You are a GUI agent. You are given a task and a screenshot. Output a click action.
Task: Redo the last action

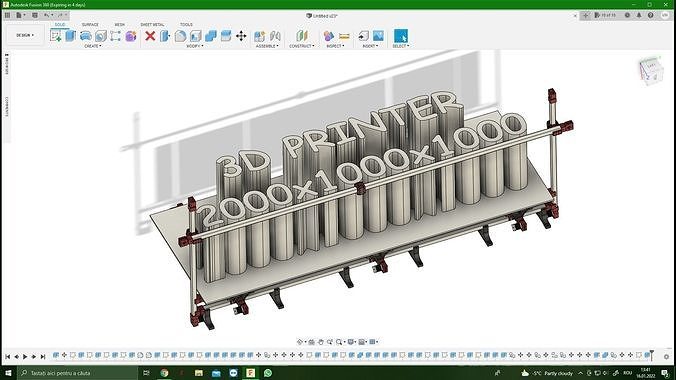(61, 15)
